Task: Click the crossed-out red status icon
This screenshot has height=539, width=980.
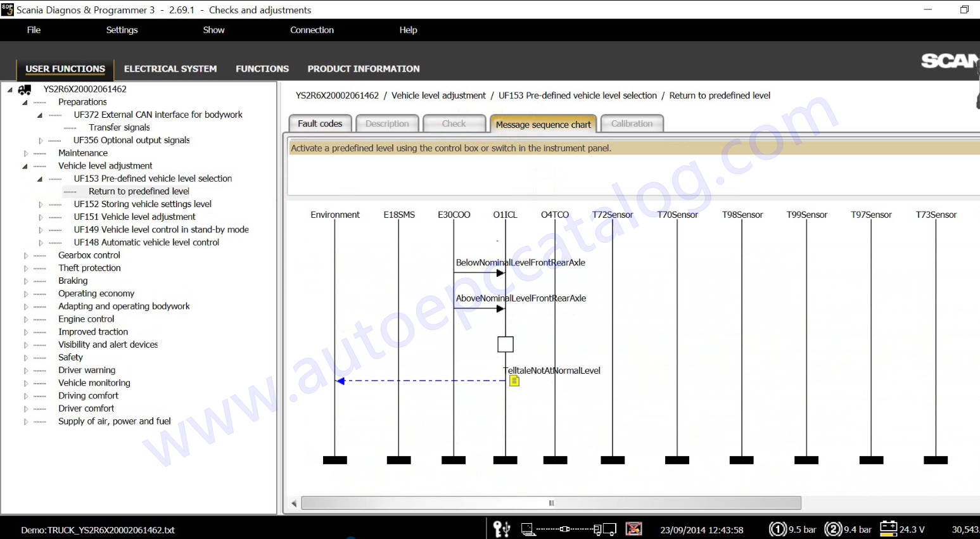Action: pyautogui.click(x=633, y=529)
